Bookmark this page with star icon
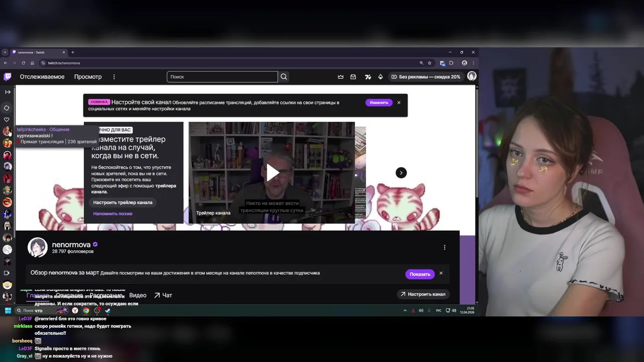This screenshot has height=362, width=644. (x=429, y=63)
